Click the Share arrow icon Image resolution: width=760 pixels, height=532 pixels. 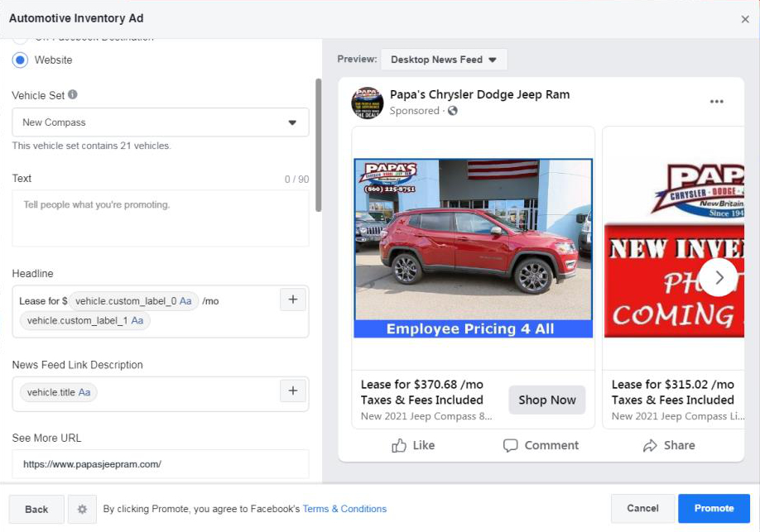650,445
